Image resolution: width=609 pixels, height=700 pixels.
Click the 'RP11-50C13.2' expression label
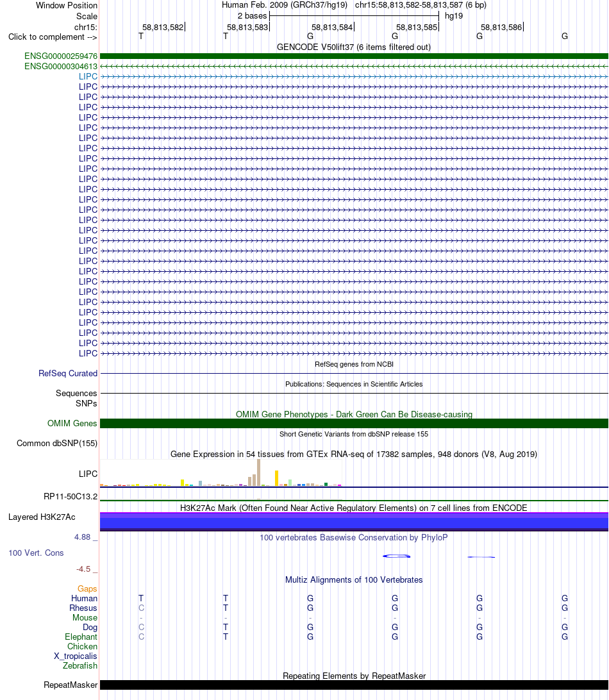pyautogui.click(x=71, y=496)
